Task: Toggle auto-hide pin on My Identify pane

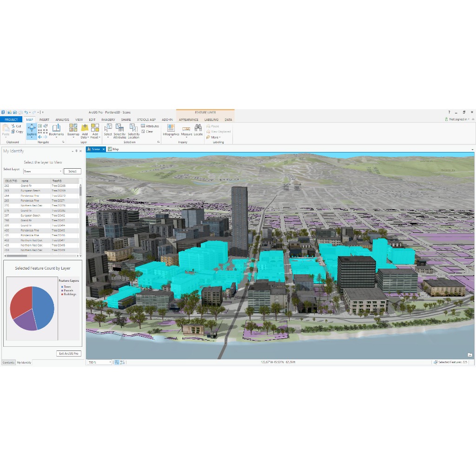Action: [77, 151]
